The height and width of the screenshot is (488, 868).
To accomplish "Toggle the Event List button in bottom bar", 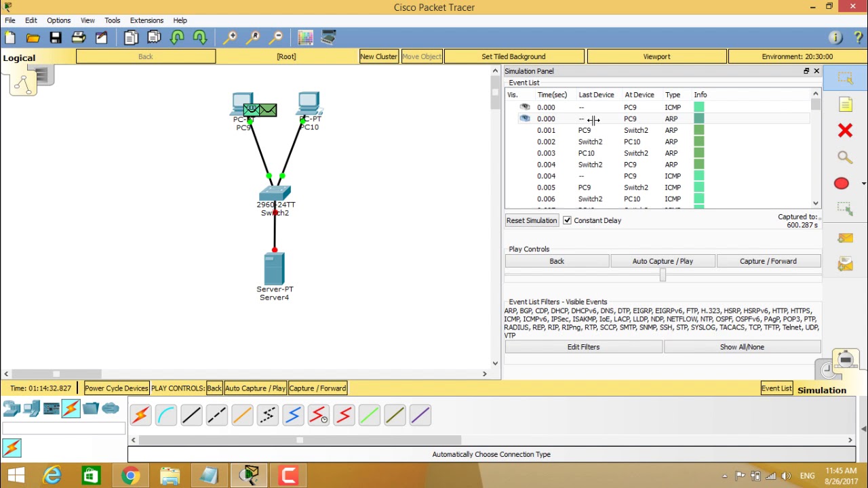I will 776,388.
